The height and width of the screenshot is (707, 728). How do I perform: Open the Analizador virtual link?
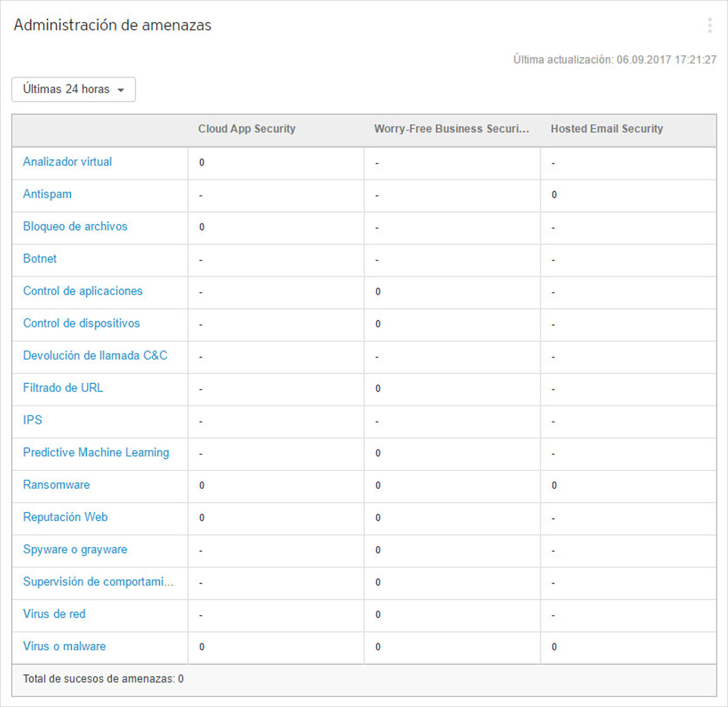(67, 162)
